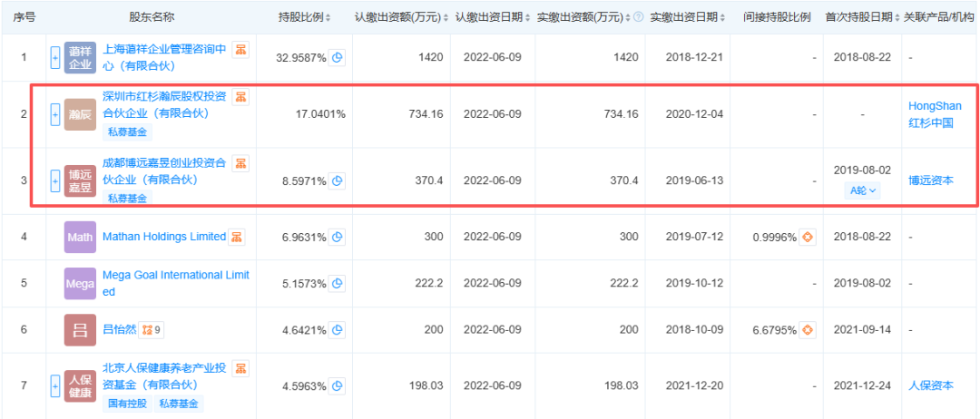Click the help icon next to 实缴出资额 header

click(x=639, y=17)
